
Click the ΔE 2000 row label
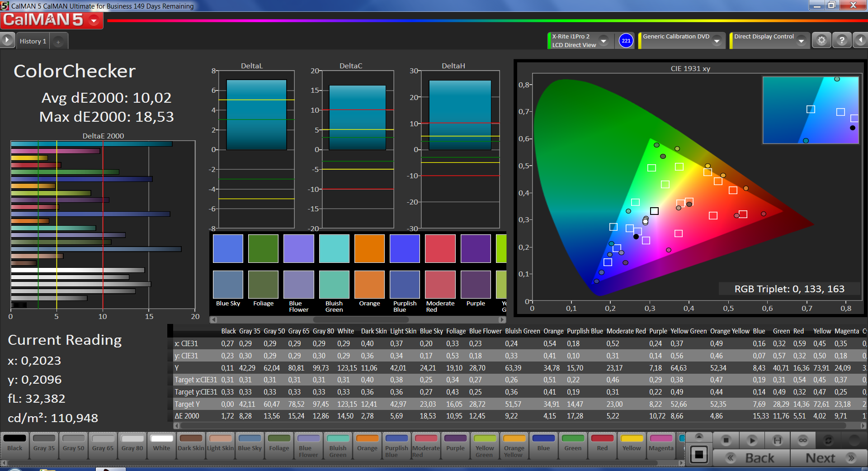[x=187, y=416]
